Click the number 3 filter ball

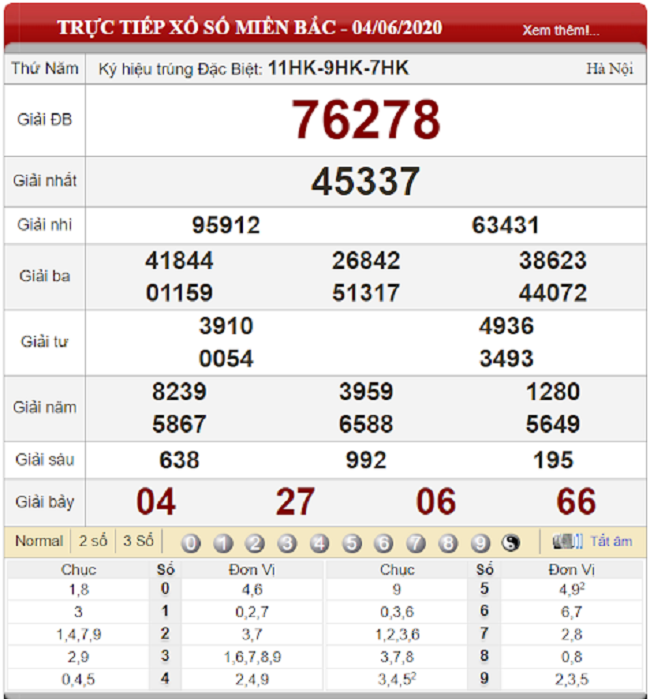point(287,543)
